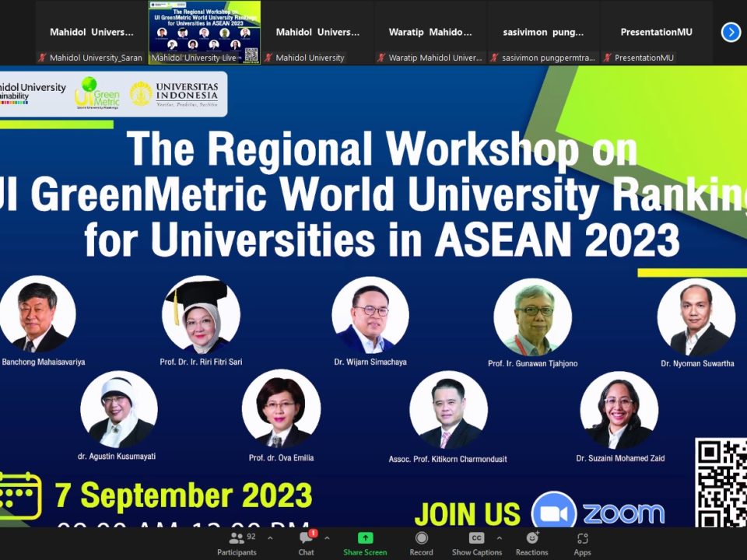This screenshot has width=747, height=560.
Task: Click muted mic icon beside PresentationMU label
Action: click(607, 58)
